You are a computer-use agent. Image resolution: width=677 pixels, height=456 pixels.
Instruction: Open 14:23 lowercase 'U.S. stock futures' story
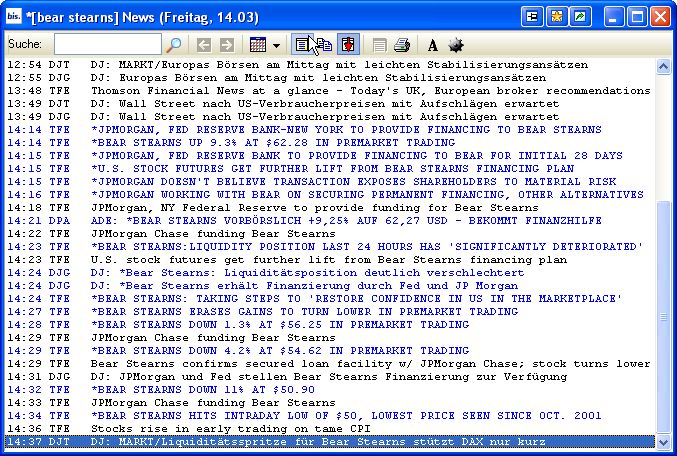click(330, 260)
